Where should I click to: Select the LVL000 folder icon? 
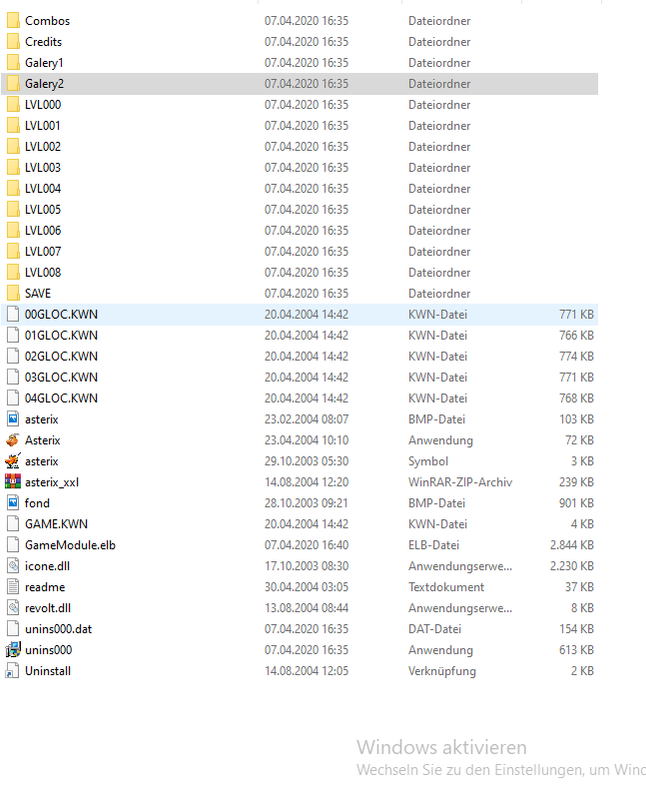(13, 105)
